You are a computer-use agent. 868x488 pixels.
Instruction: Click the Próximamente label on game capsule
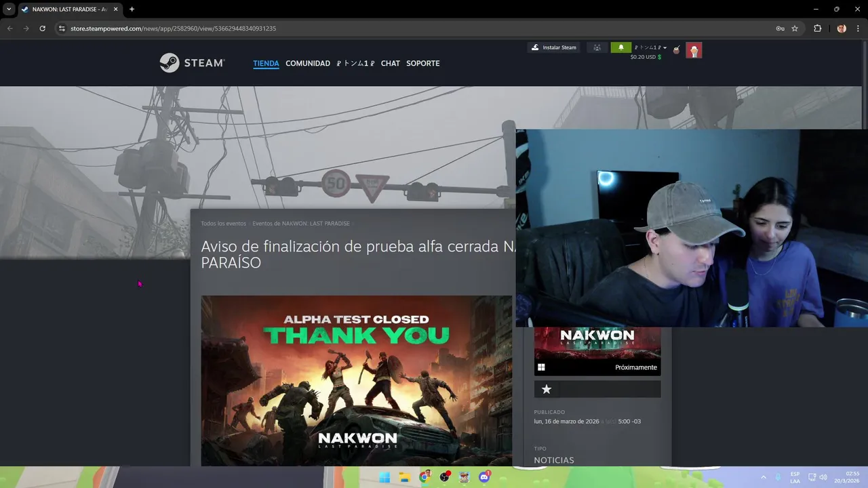636,367
